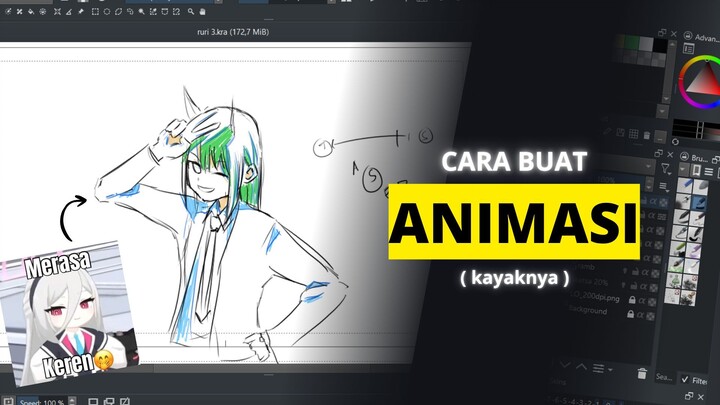The width and height of the screenshot is (720, 405).
Task: Close the Layers docker
Action: 669,154
